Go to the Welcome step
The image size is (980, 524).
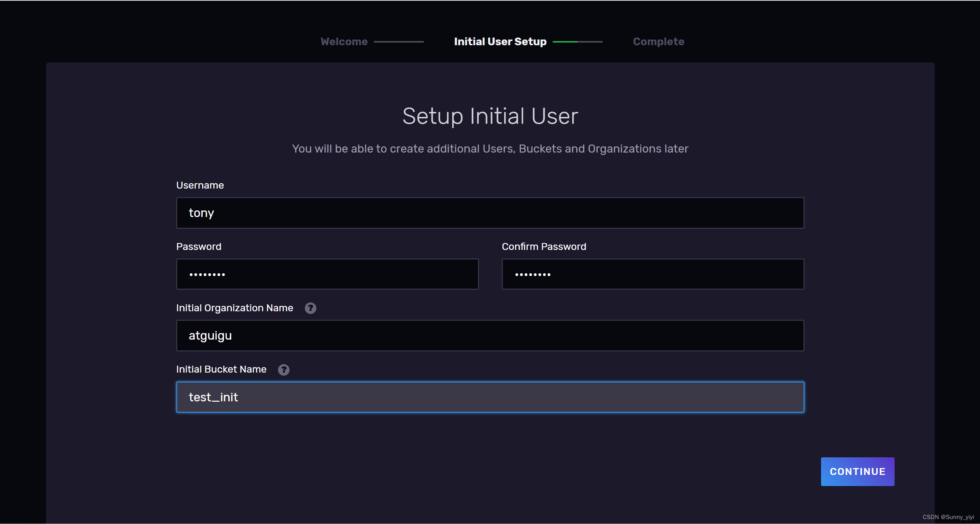[x=344, y=41]
